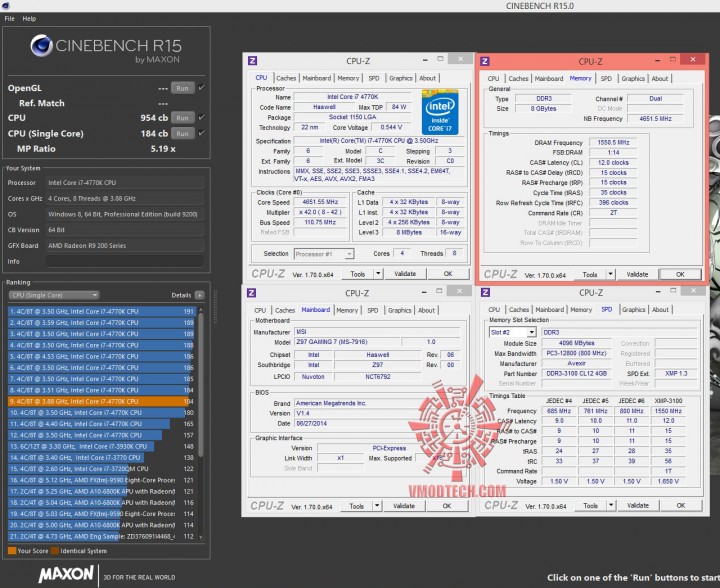The height and width of the screenshot is (588, 720).
Task: Select Memory tab in the Mainboard CPU-Z window
Action: 347,310
